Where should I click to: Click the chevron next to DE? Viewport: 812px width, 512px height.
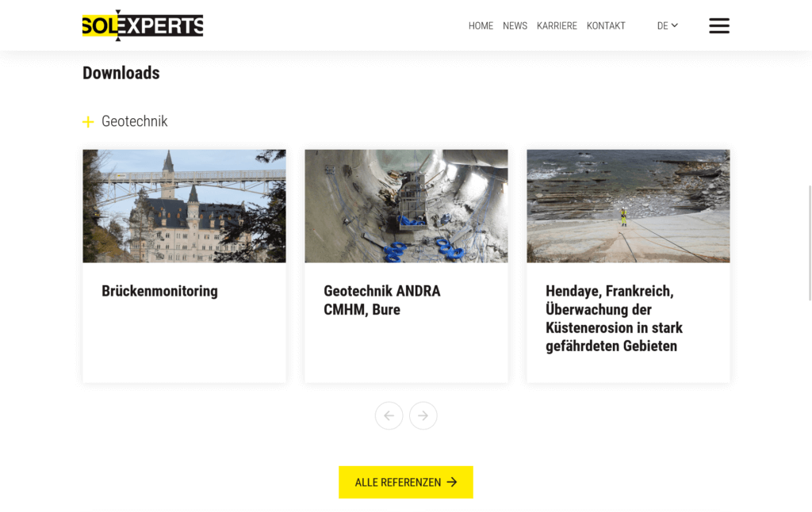[x=674, y=25]
